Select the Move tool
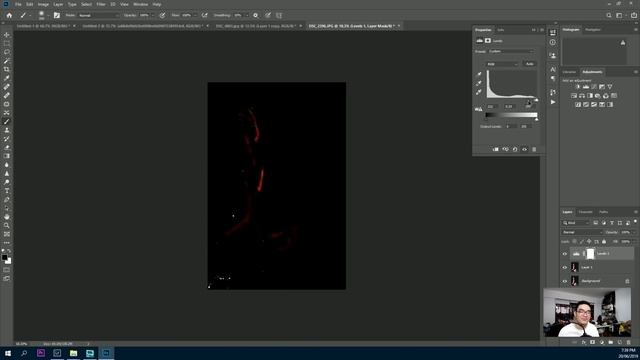 pyautogui.click(x=7, y=35)
